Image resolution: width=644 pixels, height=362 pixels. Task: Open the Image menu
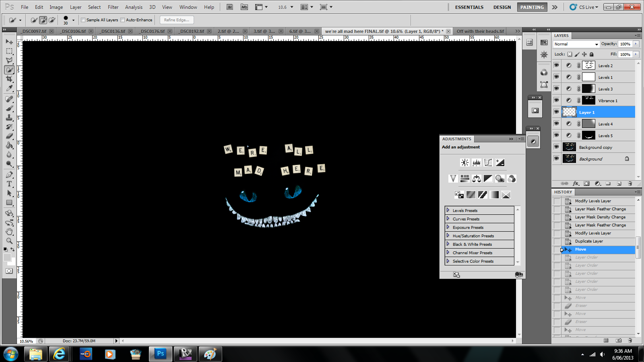(56, 7)
